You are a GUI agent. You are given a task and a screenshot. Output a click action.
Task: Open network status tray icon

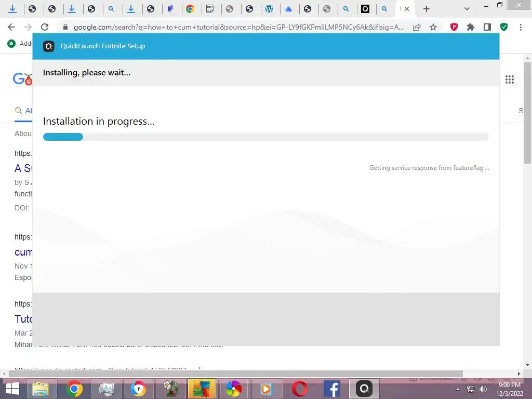pyautogui.click(x=471, y=389)
